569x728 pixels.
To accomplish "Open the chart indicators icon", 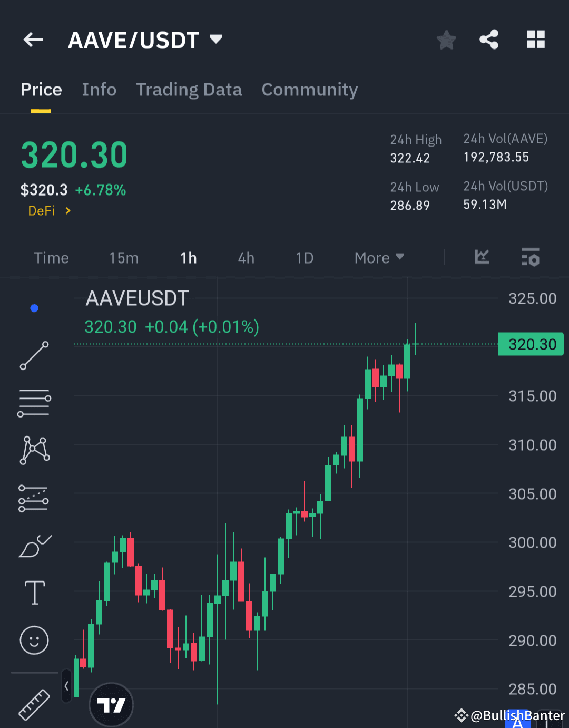I will 481,258.
